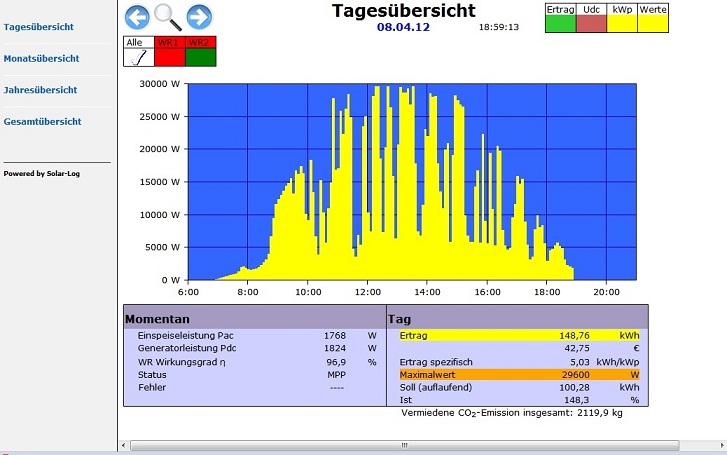
Task: Open the Jahresübersicht view
Action: click(40, 90)
